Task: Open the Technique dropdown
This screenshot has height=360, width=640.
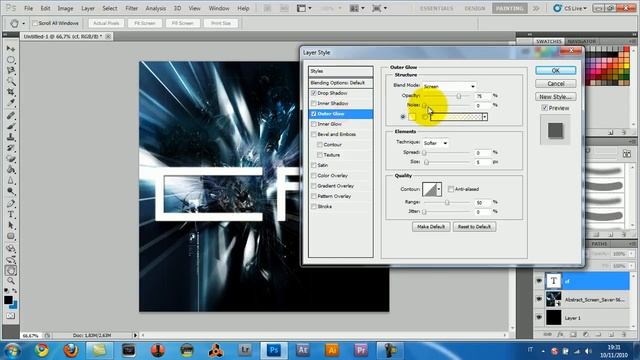Action: [x=436, y=143]
